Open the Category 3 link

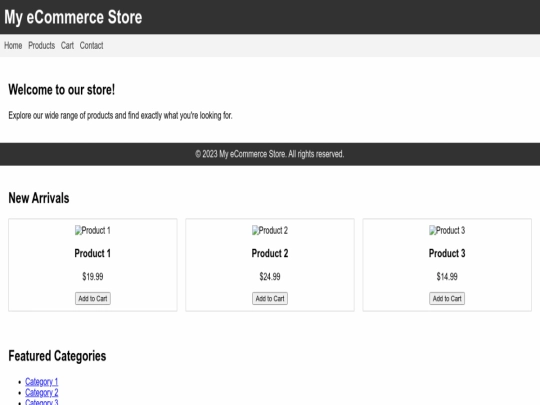point(42,402)
